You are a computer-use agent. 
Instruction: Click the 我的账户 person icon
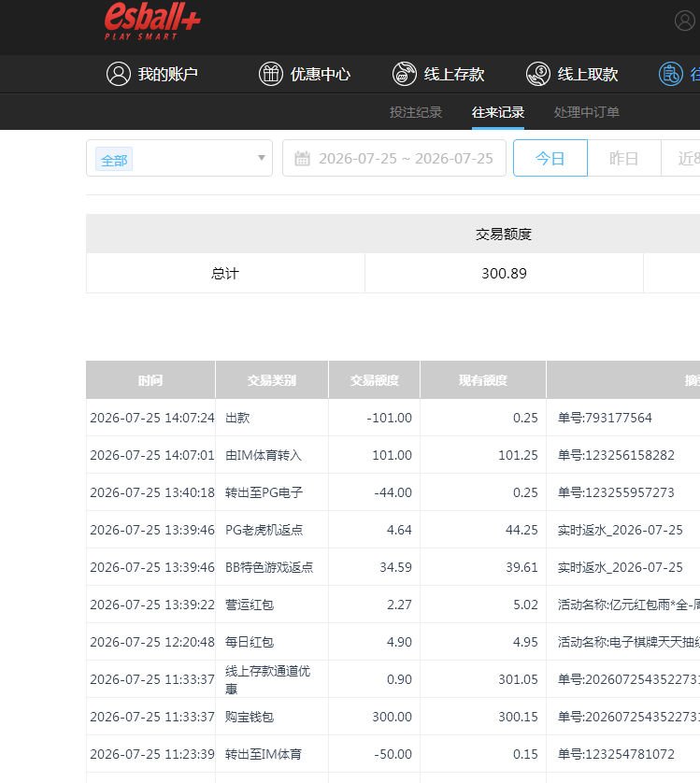coord(119,74)
